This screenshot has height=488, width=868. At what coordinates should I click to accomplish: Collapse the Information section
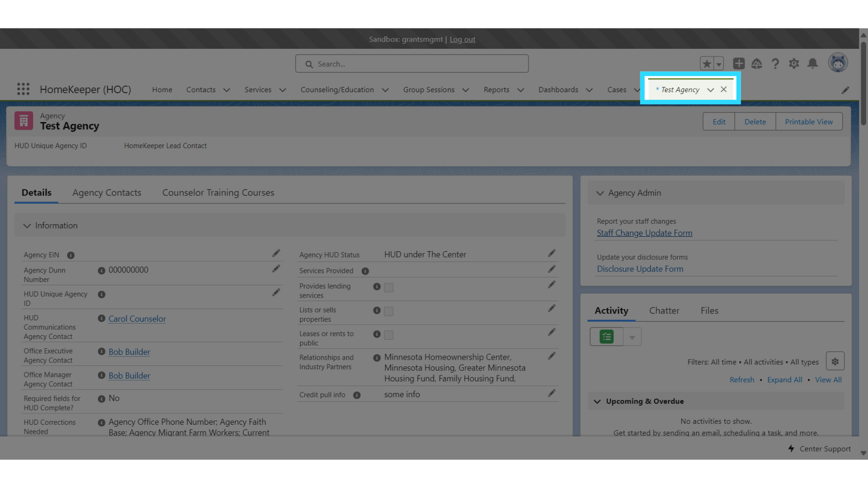pos(27,225)
